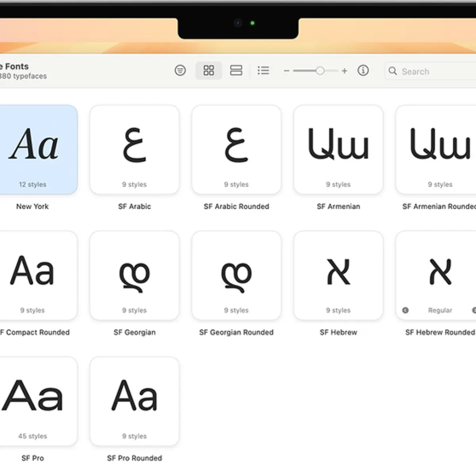Select the SF Hebrew Rounded font card
The width and height of the screenshot is (476, 476).
coord(436,276)
